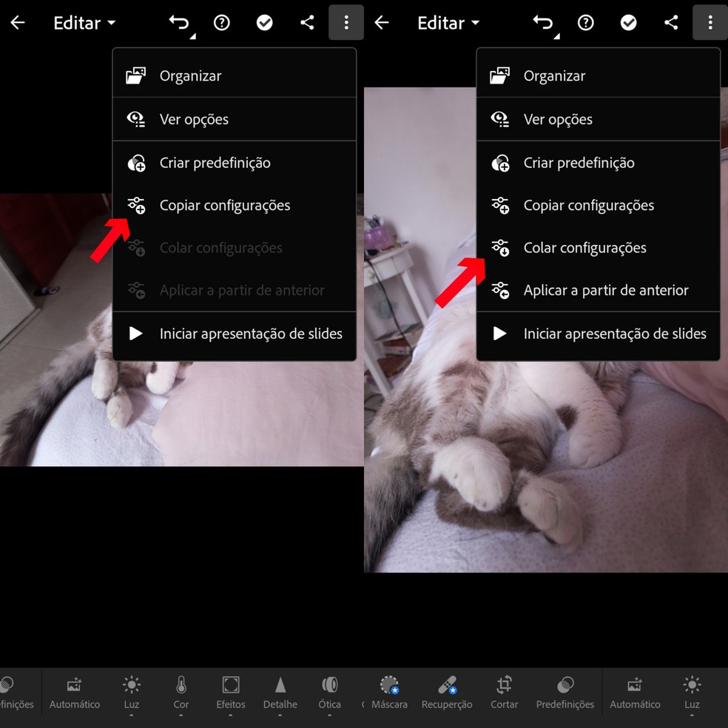Open Editar dropdown on left screen
728x728 pixels.
[x=84, y=23]
